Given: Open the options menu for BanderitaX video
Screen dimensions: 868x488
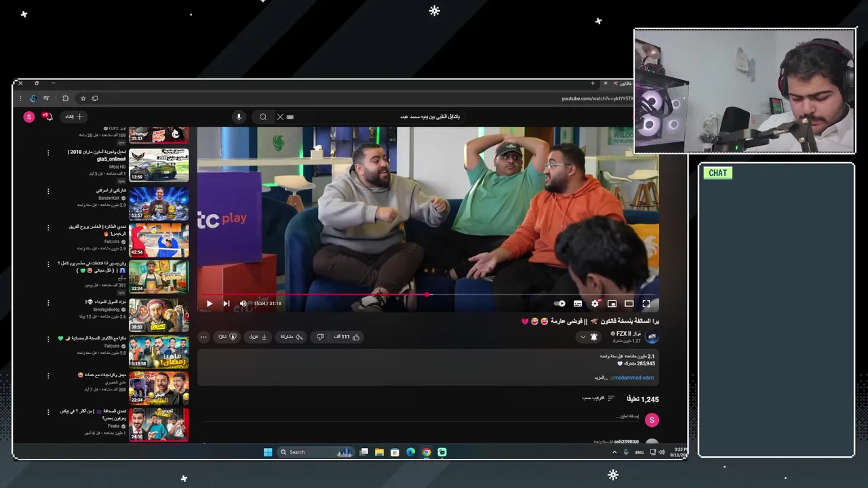Looking at the screenshot, I should coord(48,191).
